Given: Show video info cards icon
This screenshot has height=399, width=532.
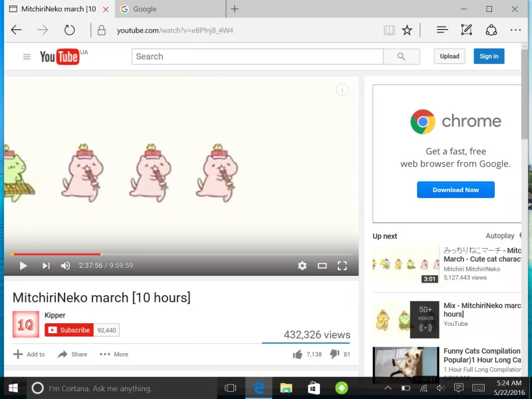Looking at the screenshot, I should (x=342, y=90).
